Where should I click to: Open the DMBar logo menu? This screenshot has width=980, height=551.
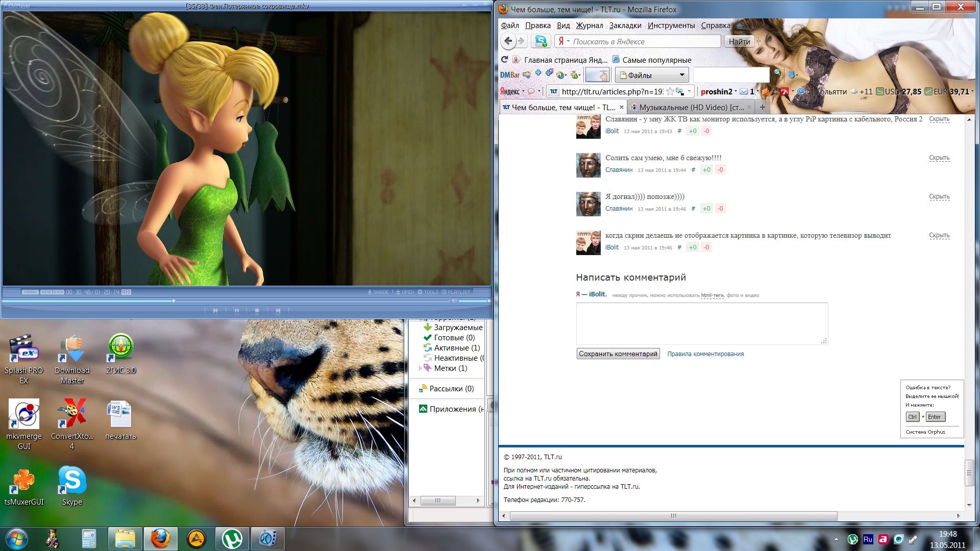pos(509,75)
